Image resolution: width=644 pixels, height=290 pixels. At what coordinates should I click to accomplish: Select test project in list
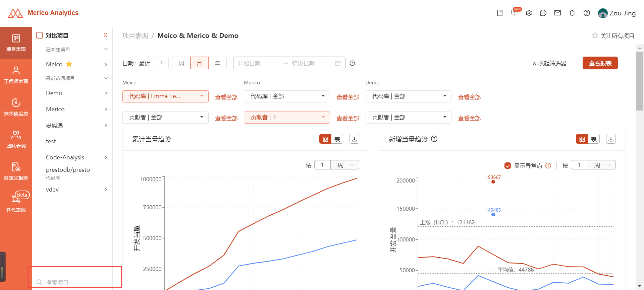(x=51, y=141)
